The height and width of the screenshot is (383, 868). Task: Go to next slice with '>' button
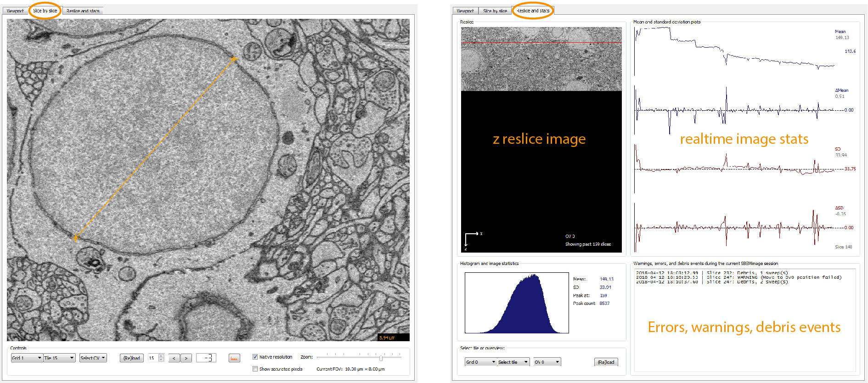point(186,358)
